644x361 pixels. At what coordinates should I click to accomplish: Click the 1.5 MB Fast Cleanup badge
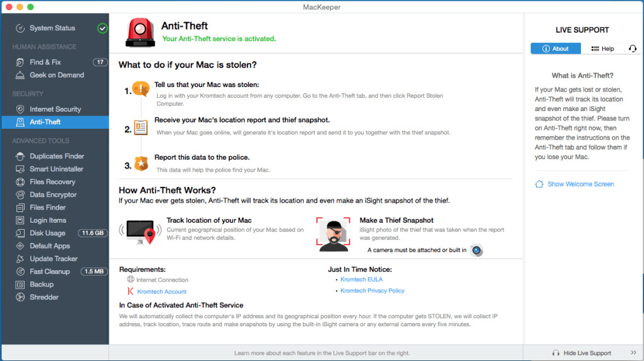(94, 271)
